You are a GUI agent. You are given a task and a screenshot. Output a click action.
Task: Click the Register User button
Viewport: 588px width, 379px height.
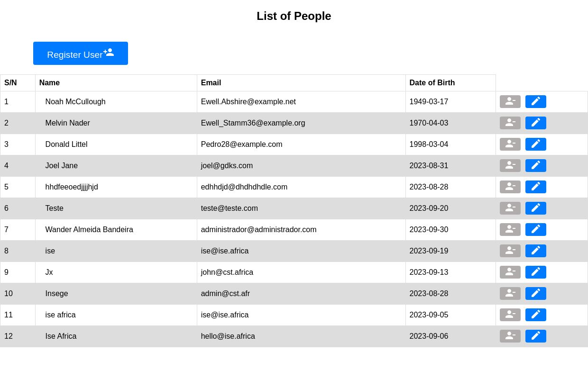point(81,54)
